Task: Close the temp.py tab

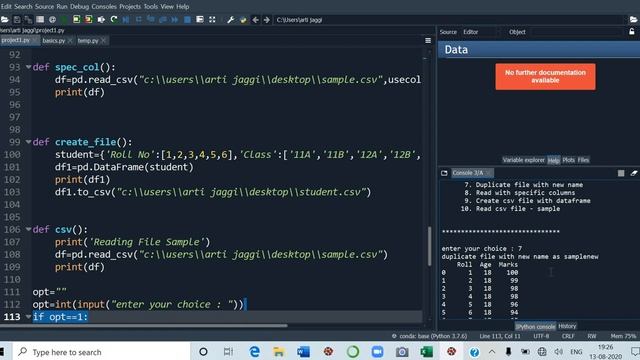Action: (103, 40)
